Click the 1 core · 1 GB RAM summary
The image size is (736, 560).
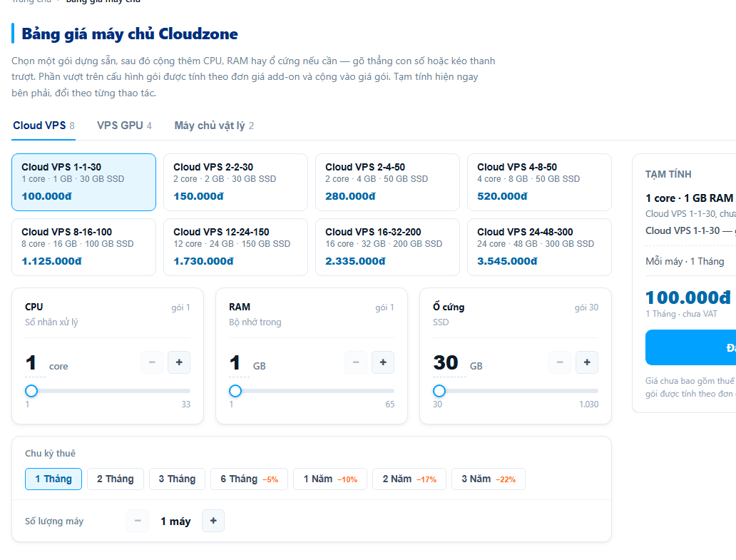coord(689,198)
